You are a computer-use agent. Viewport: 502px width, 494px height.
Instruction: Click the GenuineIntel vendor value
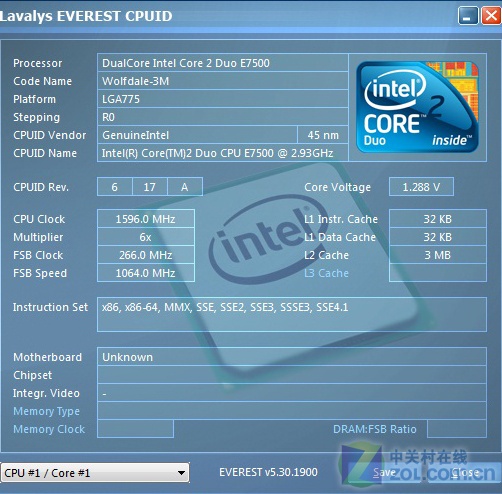pyautogui.click(x=197, y=135)
